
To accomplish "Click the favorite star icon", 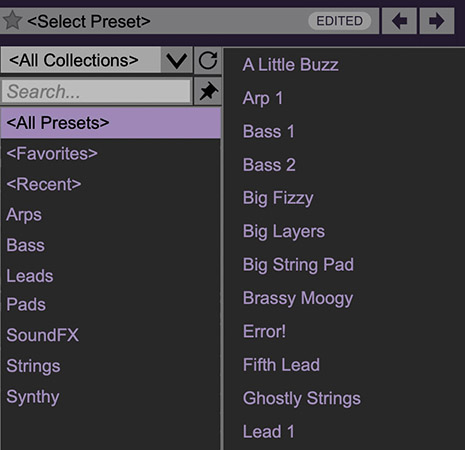I will 13,21.
